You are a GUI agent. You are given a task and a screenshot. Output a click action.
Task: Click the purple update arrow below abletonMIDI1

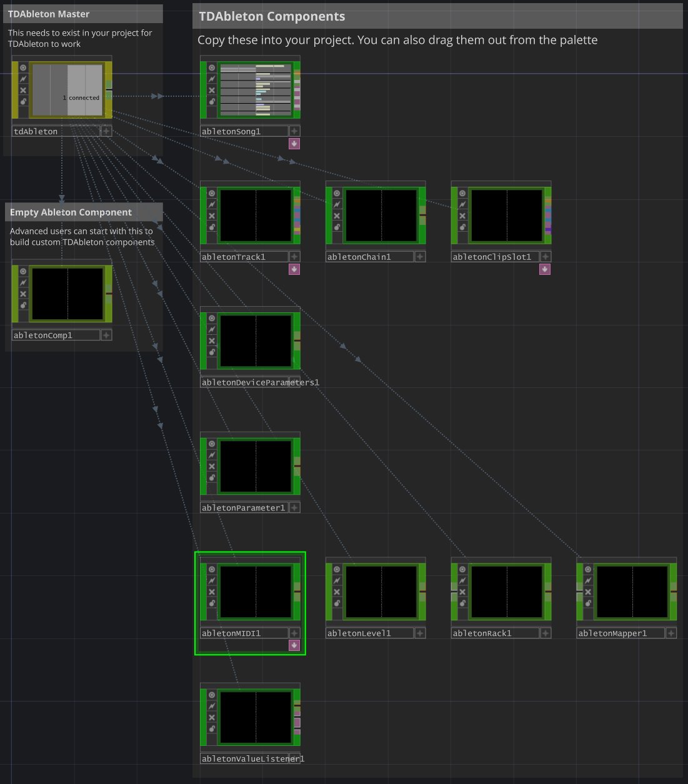point(294,645)
